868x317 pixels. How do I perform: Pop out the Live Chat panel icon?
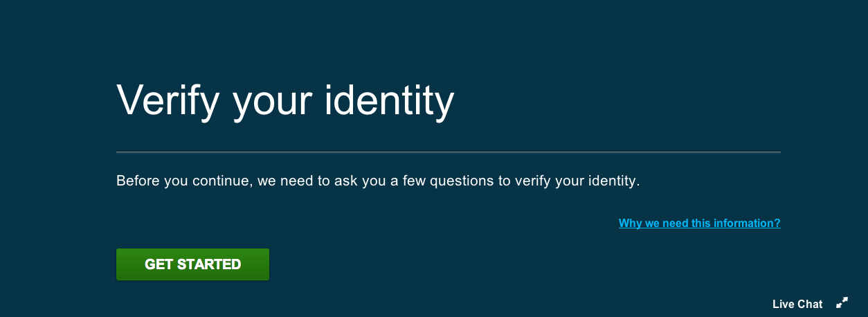pos(842,302)
